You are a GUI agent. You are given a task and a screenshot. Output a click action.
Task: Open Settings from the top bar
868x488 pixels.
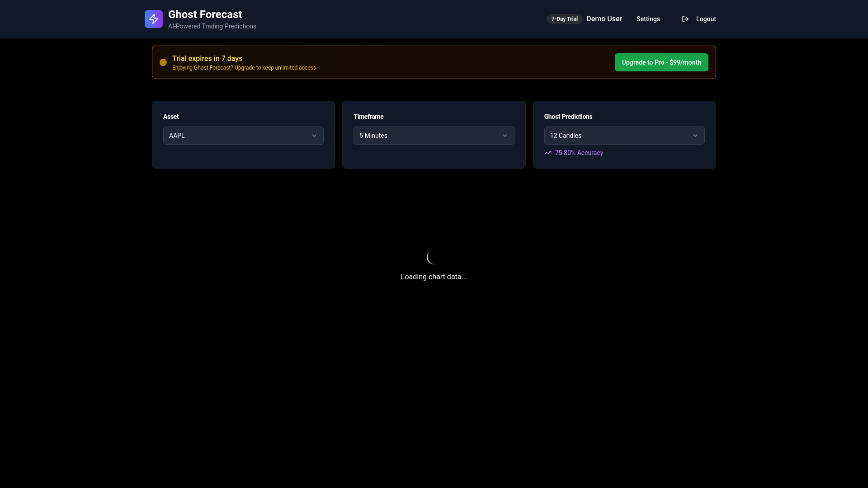point(648,19)
